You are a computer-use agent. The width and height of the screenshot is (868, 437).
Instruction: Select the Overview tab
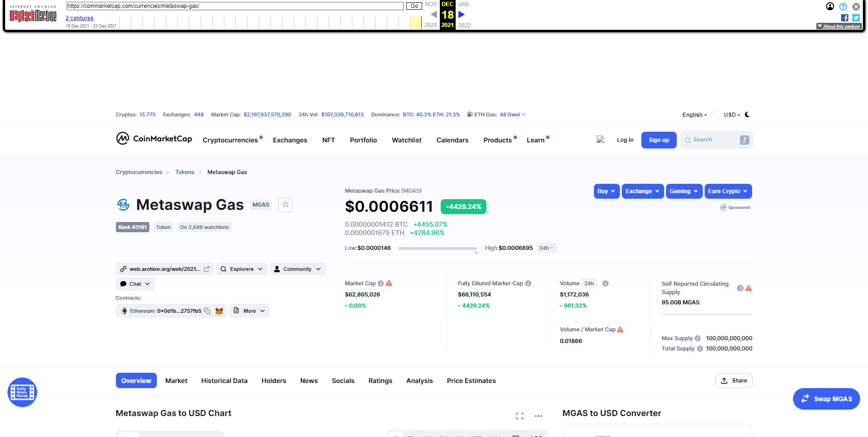coord(136,381)
